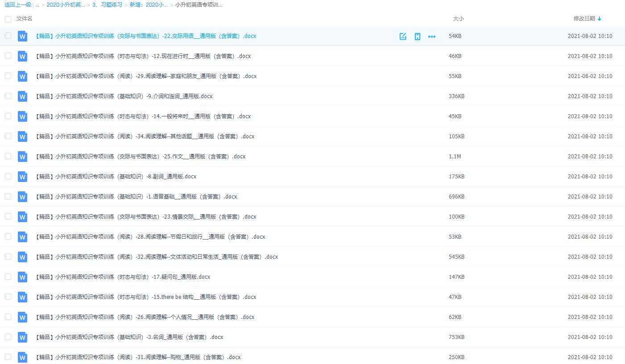The height and width of the screenshot is (364, 625).
Task: Toggle sort arrow beside 修改日期
Action: click(x=600, y=19)
